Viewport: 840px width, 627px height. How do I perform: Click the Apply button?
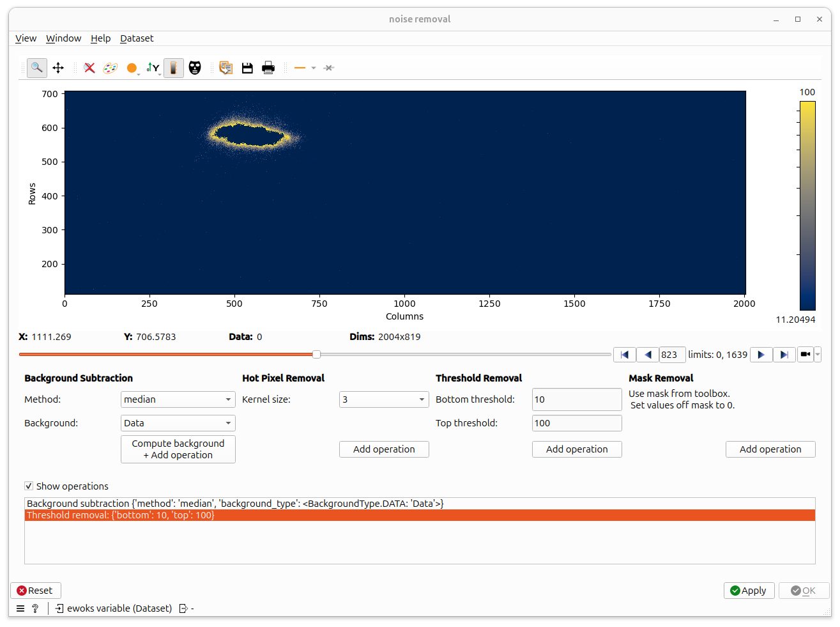(749, 591)
